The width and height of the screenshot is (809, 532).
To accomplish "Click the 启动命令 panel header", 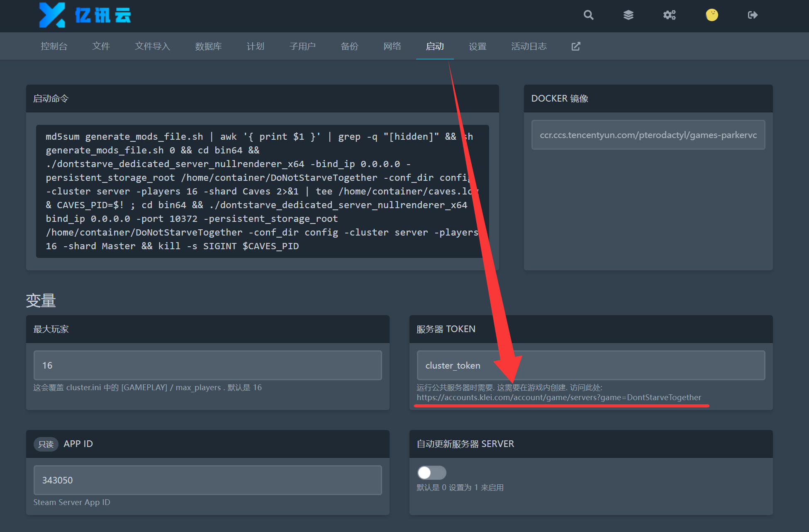I will point(262,99).
